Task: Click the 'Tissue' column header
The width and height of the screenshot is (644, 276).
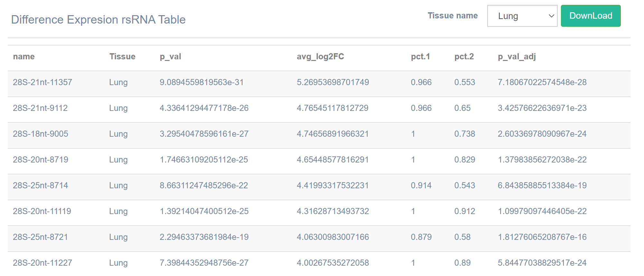Action: coord(122,56)
